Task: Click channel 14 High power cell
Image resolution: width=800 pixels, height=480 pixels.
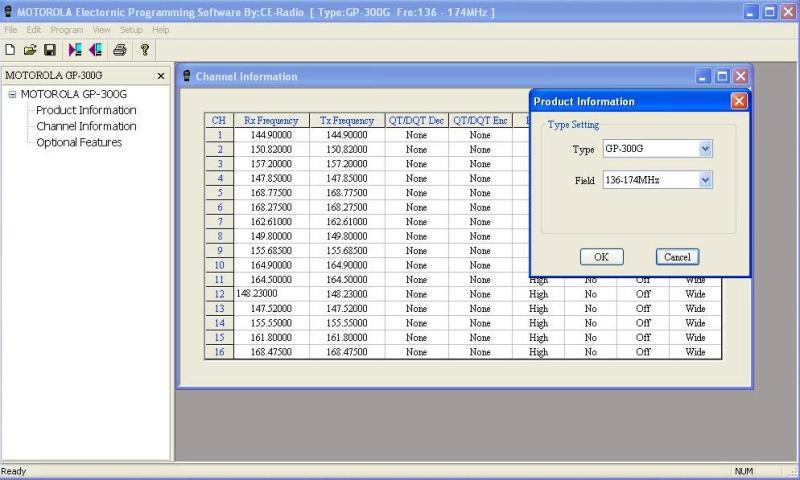Action: click(x=538, y=323)
